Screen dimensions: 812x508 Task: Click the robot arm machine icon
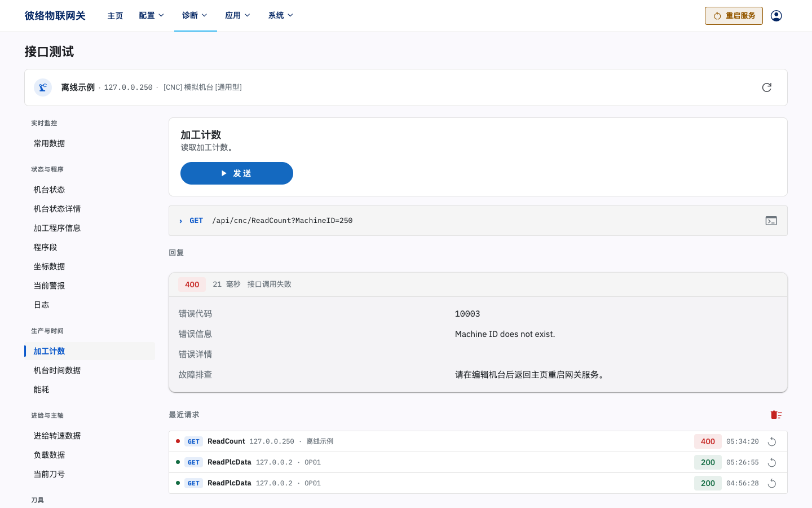tap(43, 87)
